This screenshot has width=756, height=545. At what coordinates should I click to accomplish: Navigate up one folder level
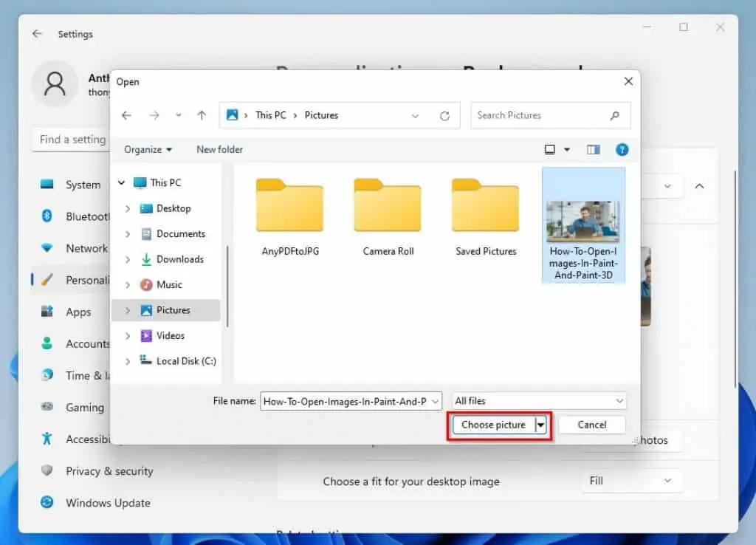click(x=201, y=115)
